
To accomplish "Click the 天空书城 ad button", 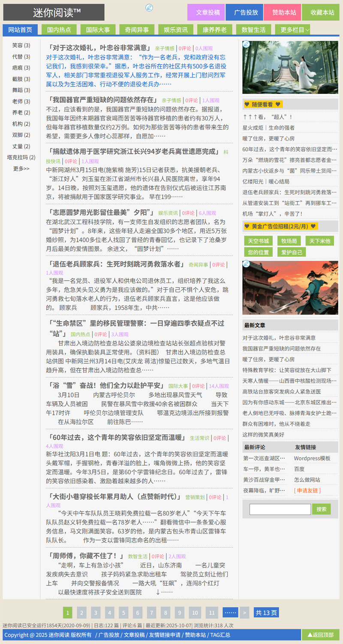I will click(259, 241).
